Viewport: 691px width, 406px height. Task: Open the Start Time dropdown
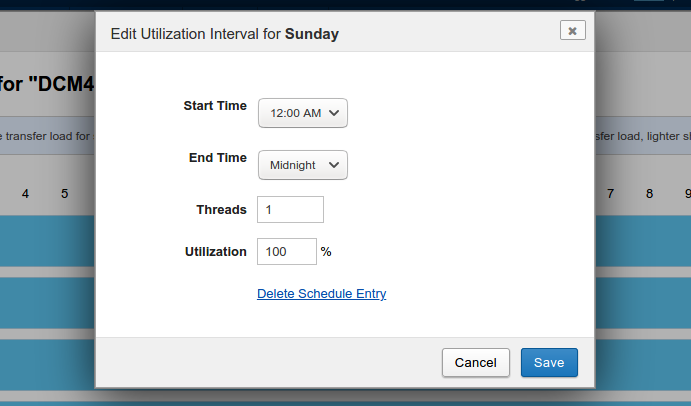pyautogui.click(x=302, y=113)
